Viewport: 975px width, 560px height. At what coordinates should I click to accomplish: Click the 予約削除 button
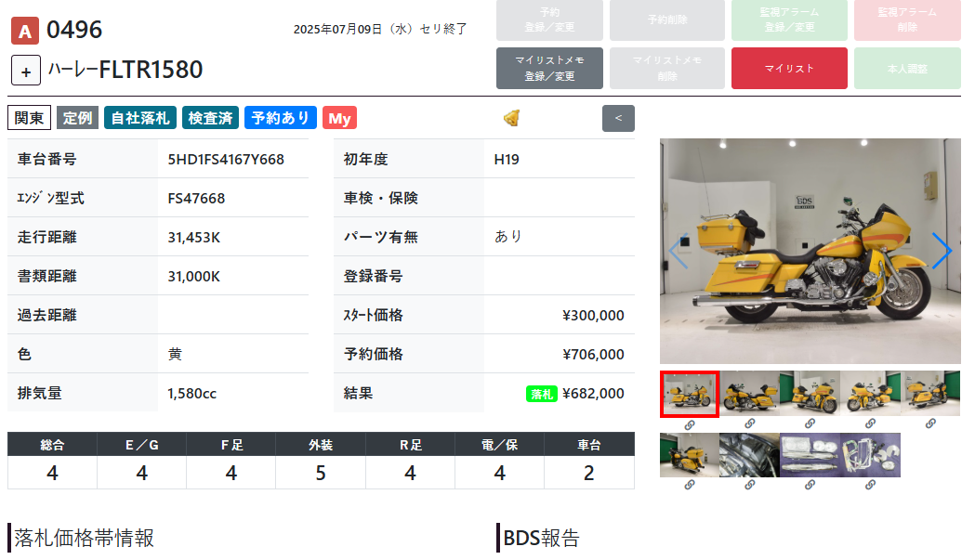tap(667, 20)
